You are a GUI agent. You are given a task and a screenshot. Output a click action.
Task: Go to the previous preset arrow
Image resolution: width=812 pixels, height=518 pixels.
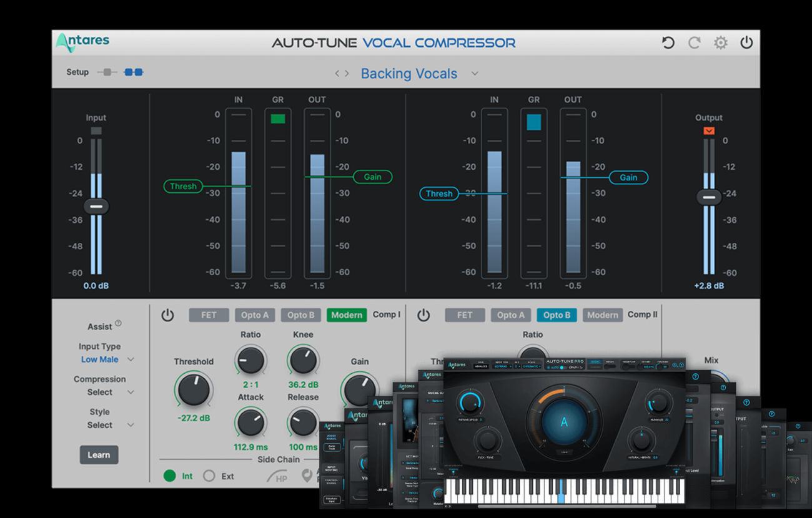coord(338,74)
